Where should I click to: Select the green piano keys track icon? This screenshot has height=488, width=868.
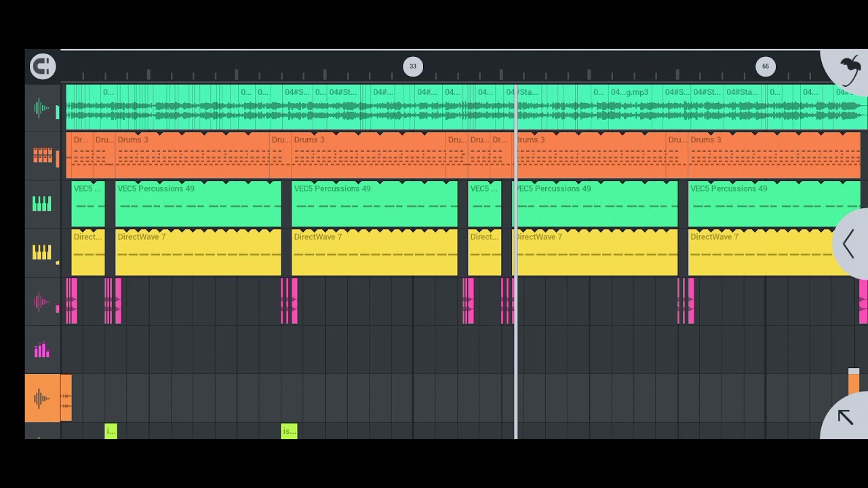(42, 204)
